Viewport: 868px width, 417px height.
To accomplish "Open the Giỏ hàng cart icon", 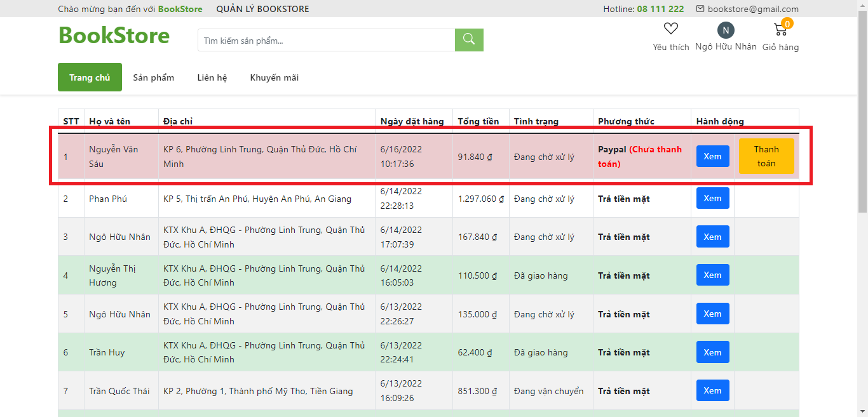I will click(780, 29).
